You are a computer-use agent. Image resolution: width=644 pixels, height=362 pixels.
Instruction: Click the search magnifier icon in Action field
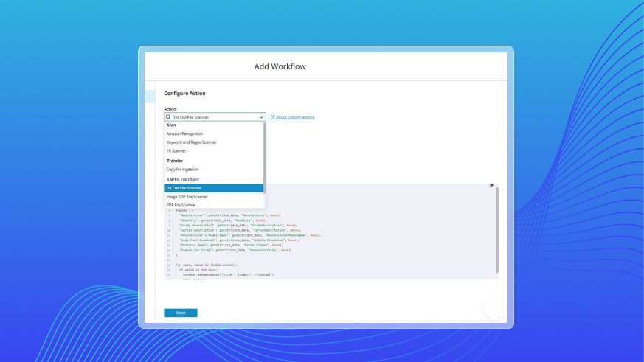click(168, 117)
